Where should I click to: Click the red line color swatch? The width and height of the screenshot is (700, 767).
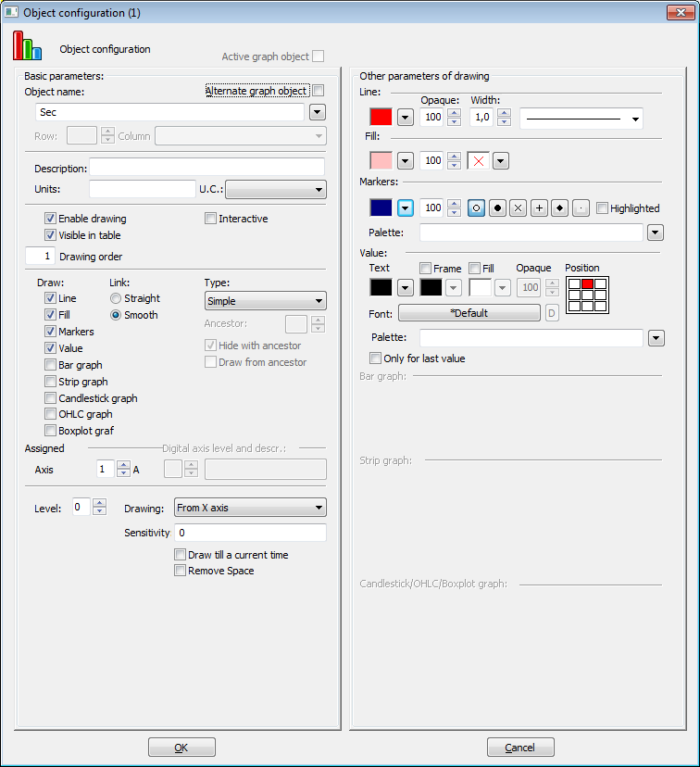coord(381,118)
